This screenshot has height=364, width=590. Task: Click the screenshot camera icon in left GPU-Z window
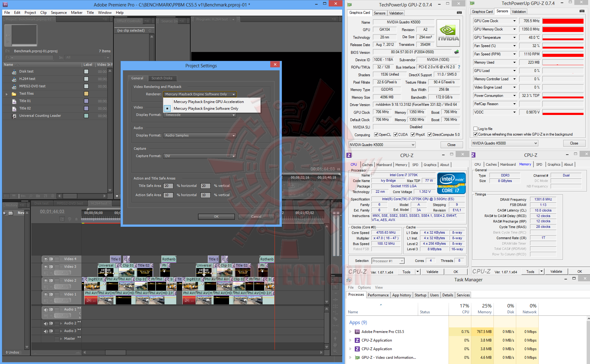[x=459, y=13]
